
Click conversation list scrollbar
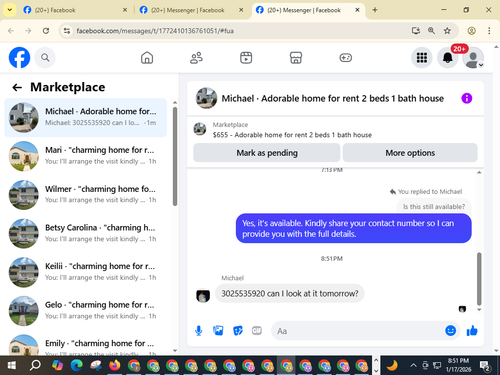pos(175,156)
